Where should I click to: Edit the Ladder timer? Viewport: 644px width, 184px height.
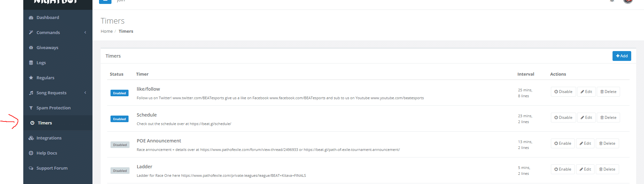click(585, 169)
